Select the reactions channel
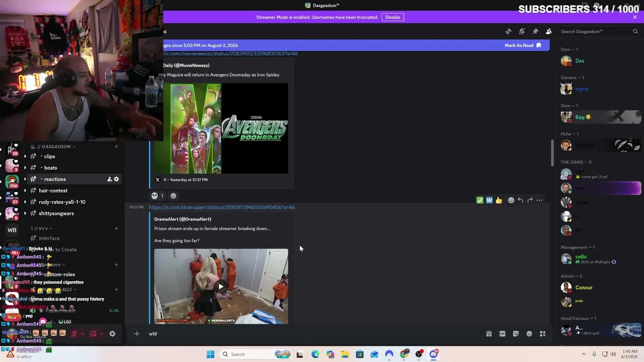The width and height of the screenshot is (644, 362). 73,179
